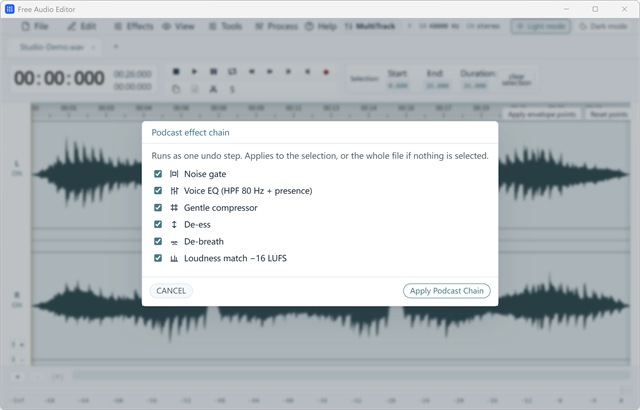Image resolution: width=640 pixels, height=410 pixels.
Task: Click the De-ess vertical arrow icon
Action: (174, 224)
